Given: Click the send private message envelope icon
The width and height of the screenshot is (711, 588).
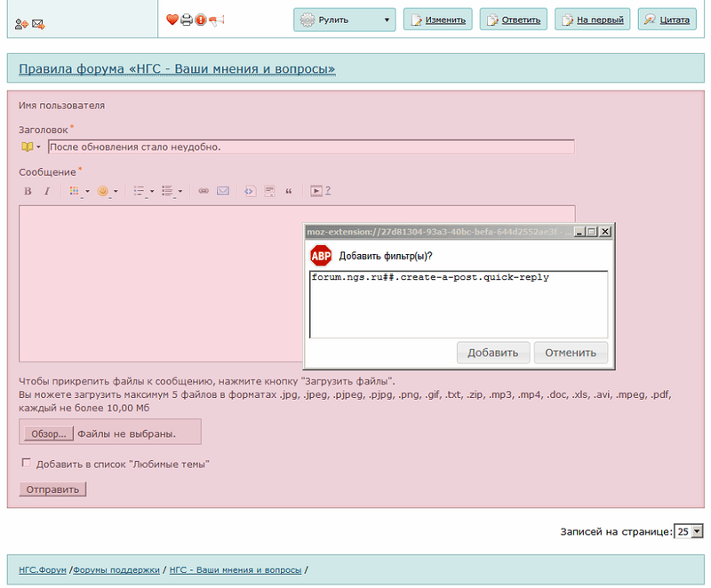Looking at the screenshot, I should pos(38,24).
